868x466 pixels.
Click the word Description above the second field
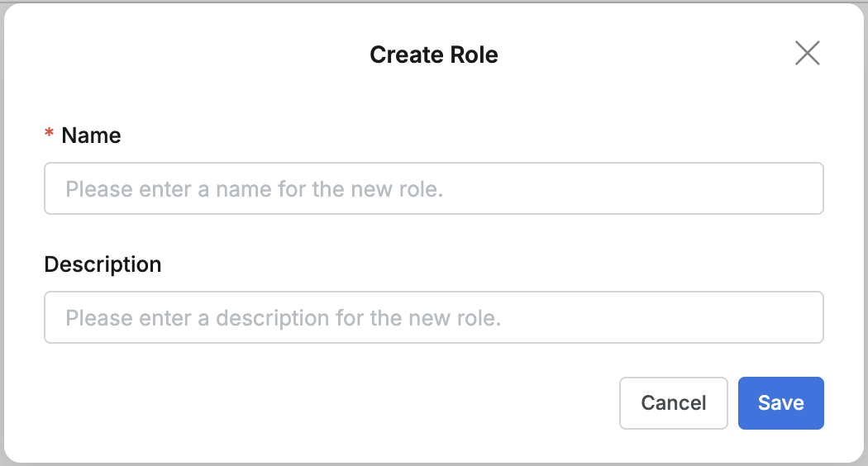[x=103, y=264]
